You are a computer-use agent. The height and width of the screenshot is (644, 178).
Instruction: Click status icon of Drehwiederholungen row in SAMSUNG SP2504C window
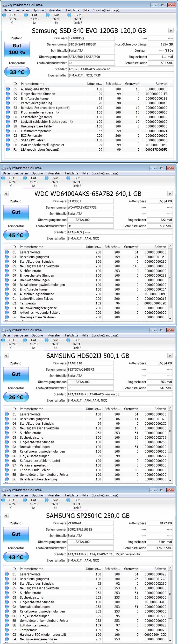click(x=7, y=607)
